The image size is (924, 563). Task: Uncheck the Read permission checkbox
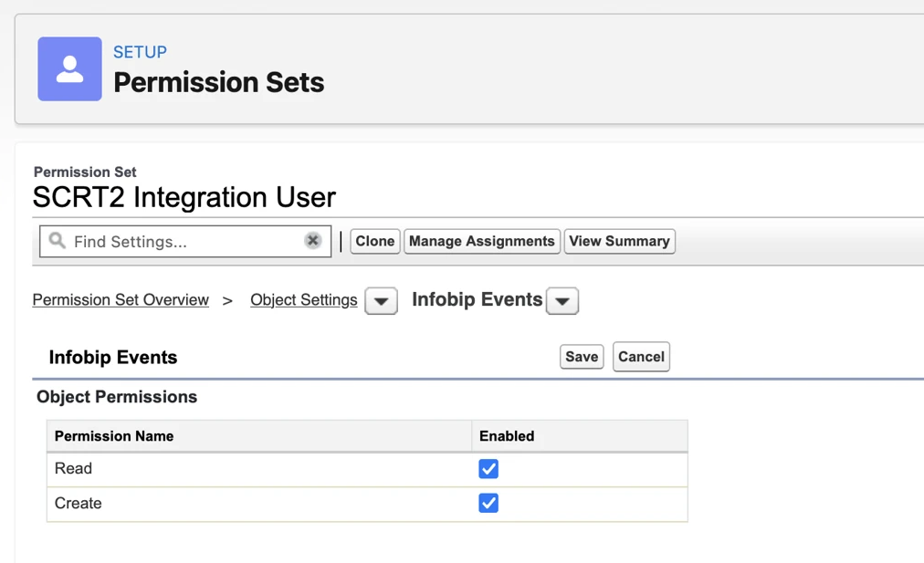point(488,469)
